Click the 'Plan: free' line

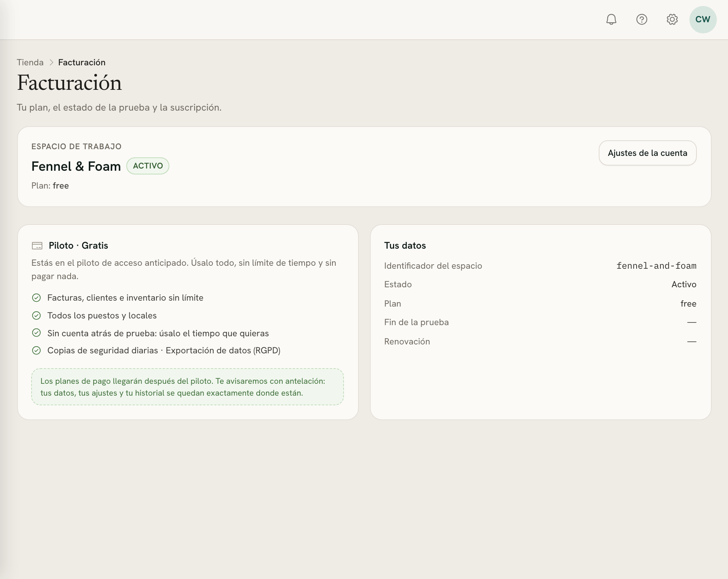pos(50,186)
